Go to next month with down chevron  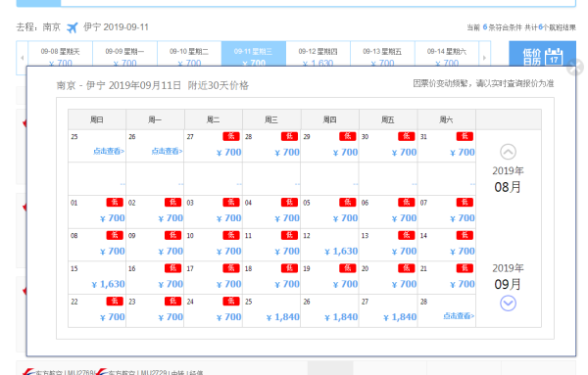point(508,304)
